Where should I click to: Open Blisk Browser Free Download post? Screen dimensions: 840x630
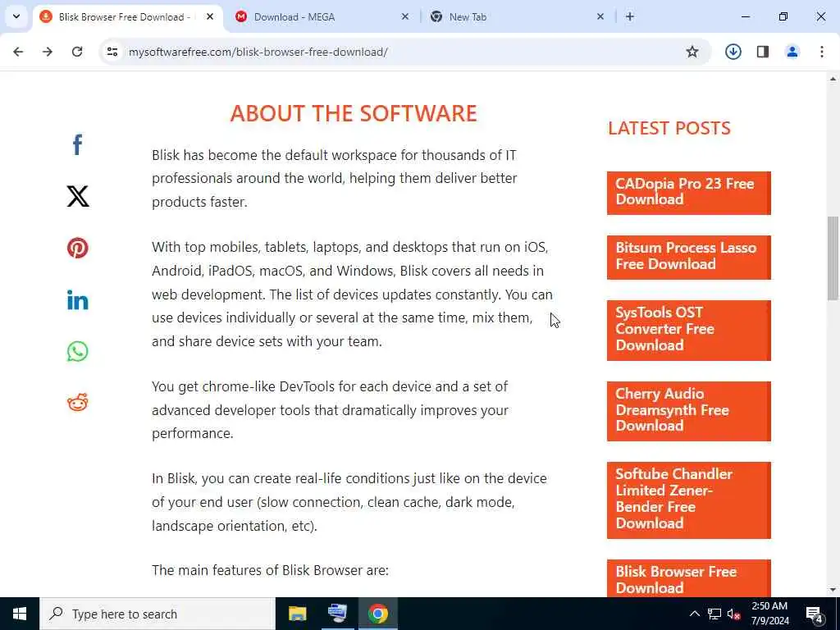point(688,578)
